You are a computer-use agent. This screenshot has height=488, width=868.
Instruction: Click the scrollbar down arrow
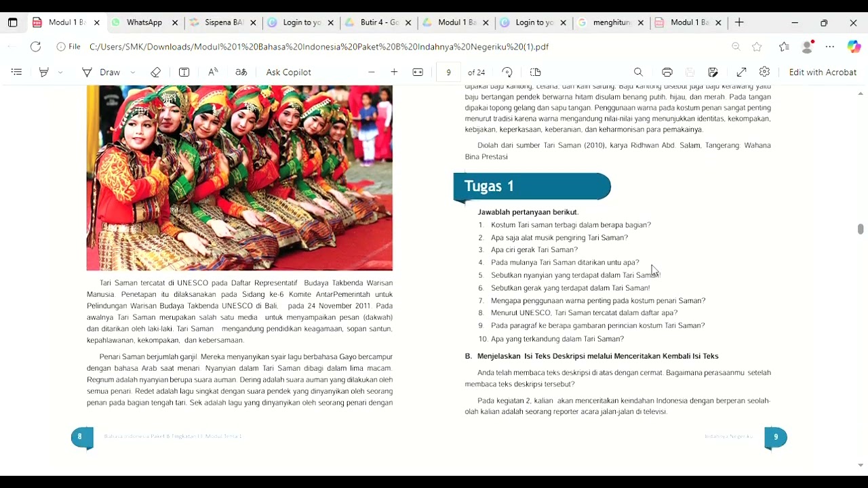click(861, 466)
